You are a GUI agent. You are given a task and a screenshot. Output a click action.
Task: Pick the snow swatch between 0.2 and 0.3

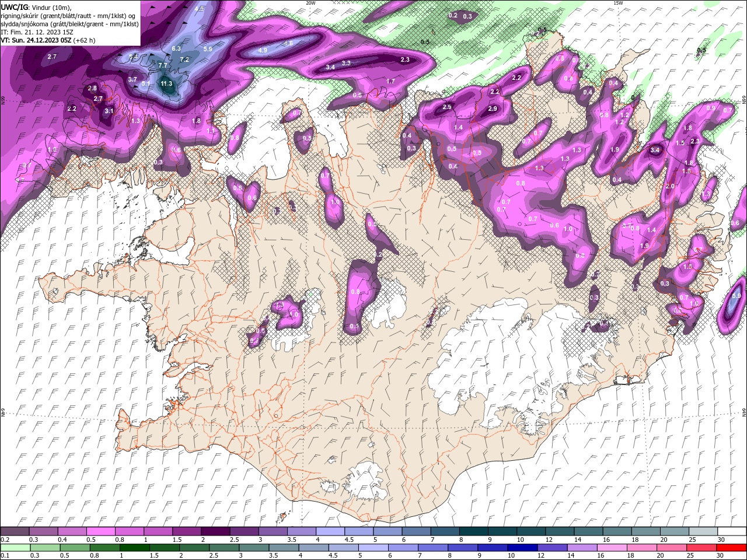click(x=15, y=531)
